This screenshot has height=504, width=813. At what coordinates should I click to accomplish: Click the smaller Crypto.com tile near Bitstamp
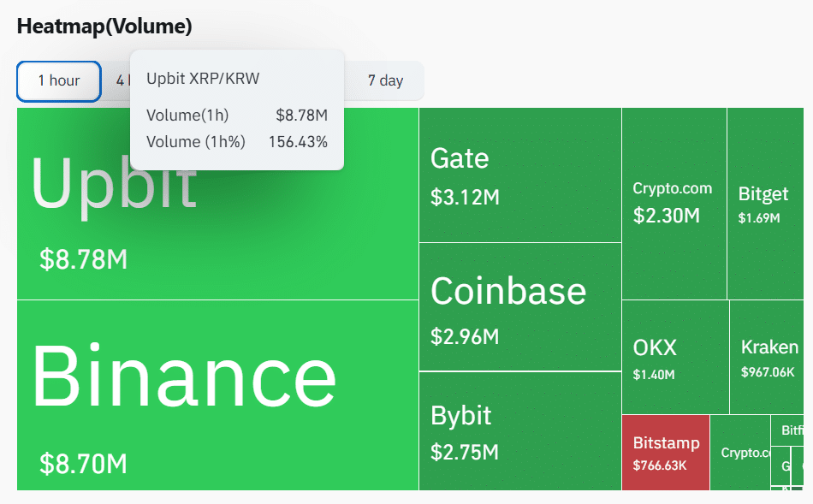coord(742,454)
